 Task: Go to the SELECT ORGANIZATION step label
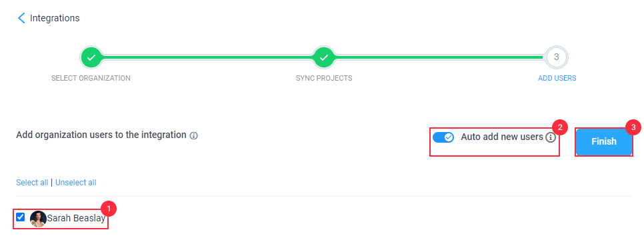(x=91, y=78)
